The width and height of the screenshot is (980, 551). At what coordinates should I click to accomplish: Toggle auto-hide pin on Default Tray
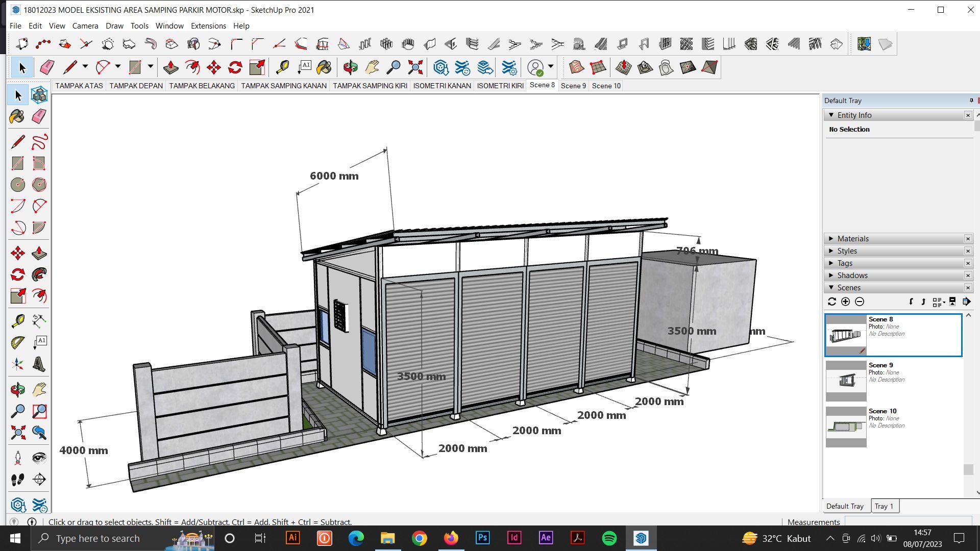pyautogui.click(x=971, y=101)
